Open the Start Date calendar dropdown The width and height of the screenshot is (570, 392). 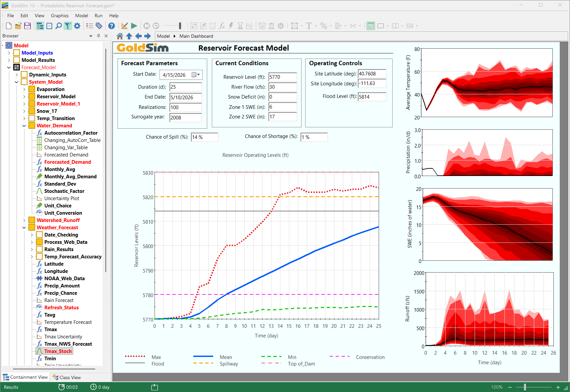point(198,75)
